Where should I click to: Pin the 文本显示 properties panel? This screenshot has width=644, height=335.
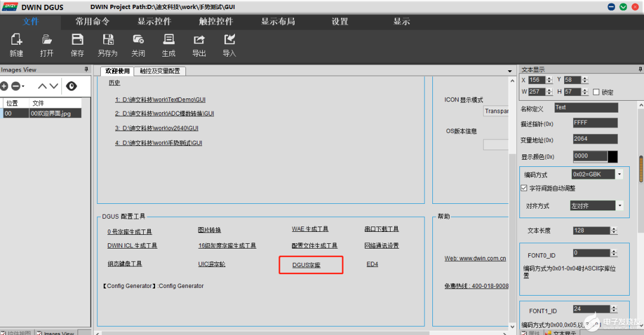[x=640, y=69]
